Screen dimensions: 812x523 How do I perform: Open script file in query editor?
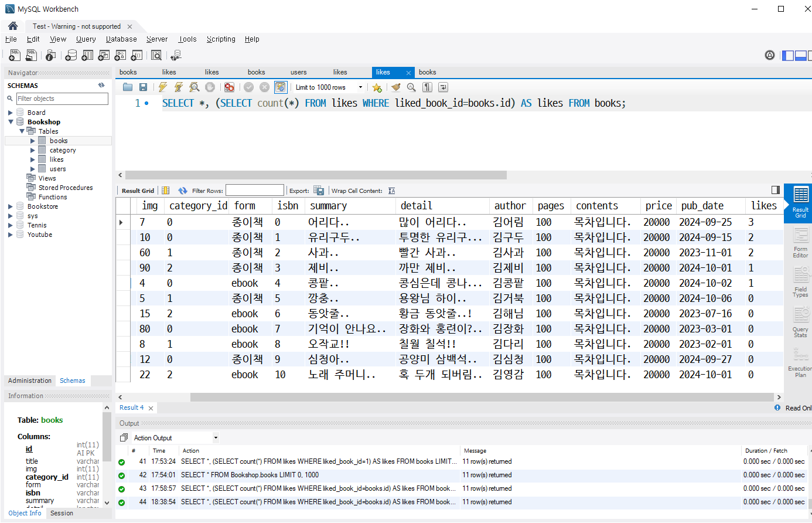point(128,87)
